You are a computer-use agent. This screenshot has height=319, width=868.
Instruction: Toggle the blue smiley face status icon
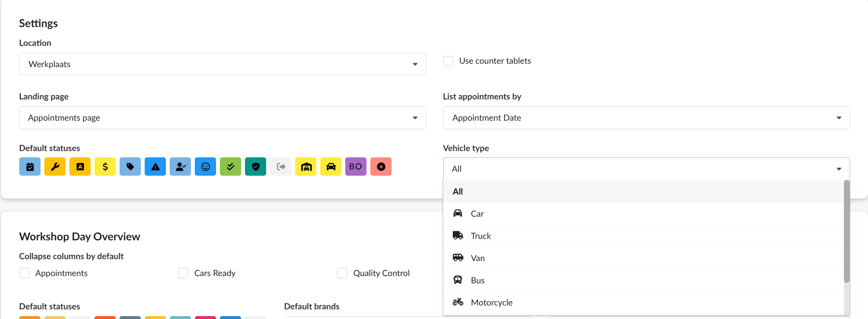(205, 166)
